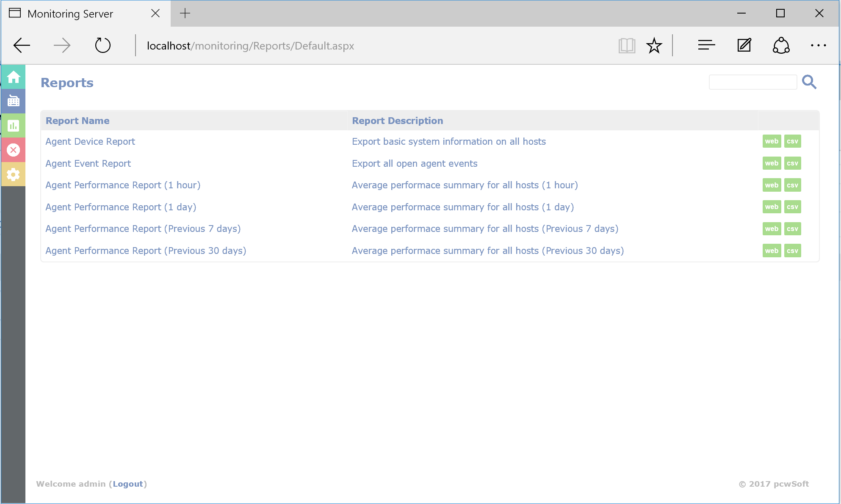841x504 pixels.
Task: Open the devices sidebar icon
Action: click(x=14, y=101)
